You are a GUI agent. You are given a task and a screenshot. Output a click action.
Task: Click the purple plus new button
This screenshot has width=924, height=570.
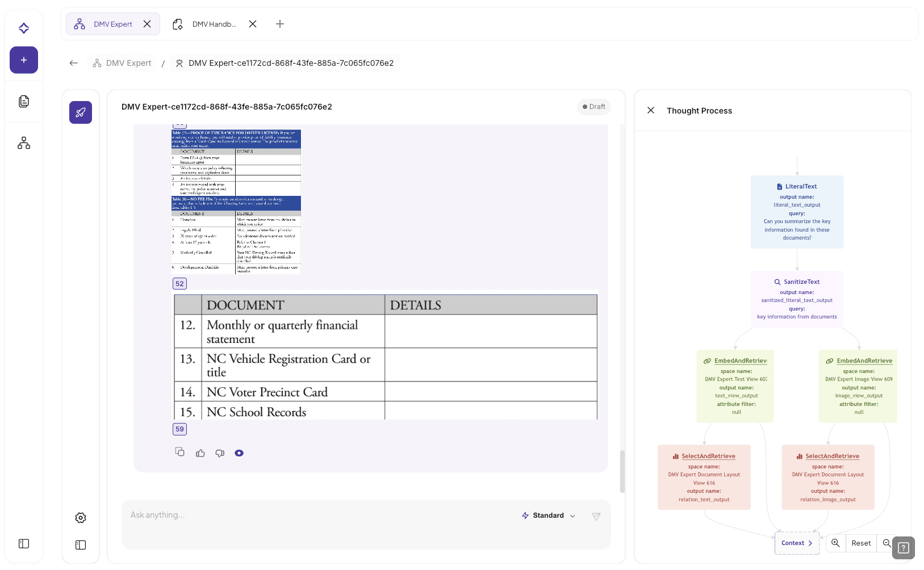[24, 60]
